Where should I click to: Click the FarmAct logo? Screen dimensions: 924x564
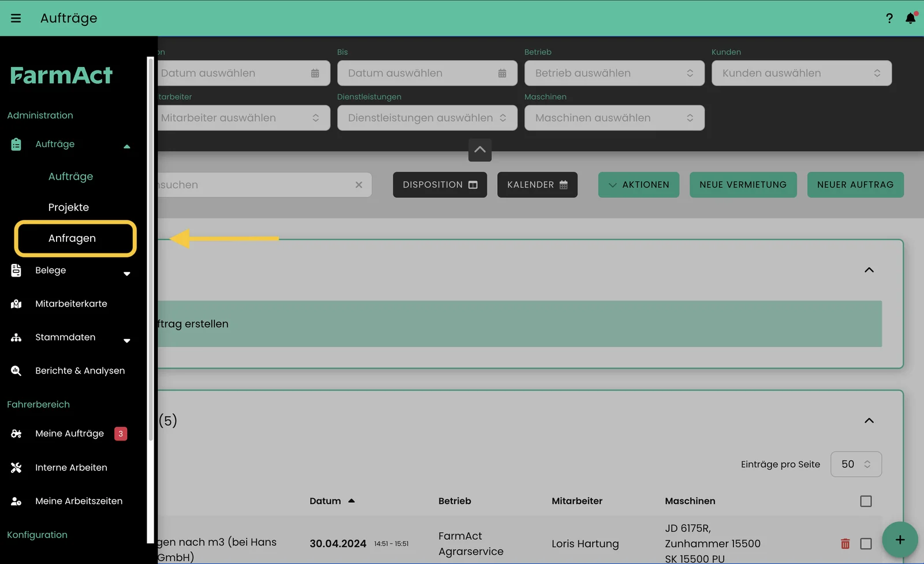click(x=61, y=76)
